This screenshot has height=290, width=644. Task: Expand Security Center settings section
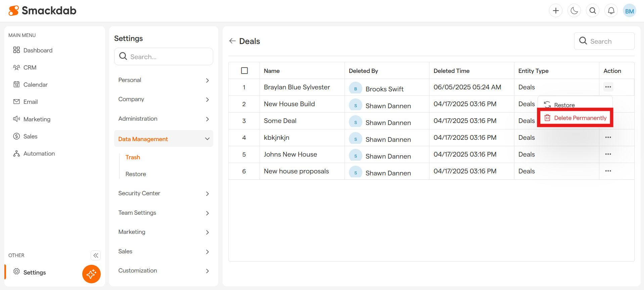pos(164,193)
